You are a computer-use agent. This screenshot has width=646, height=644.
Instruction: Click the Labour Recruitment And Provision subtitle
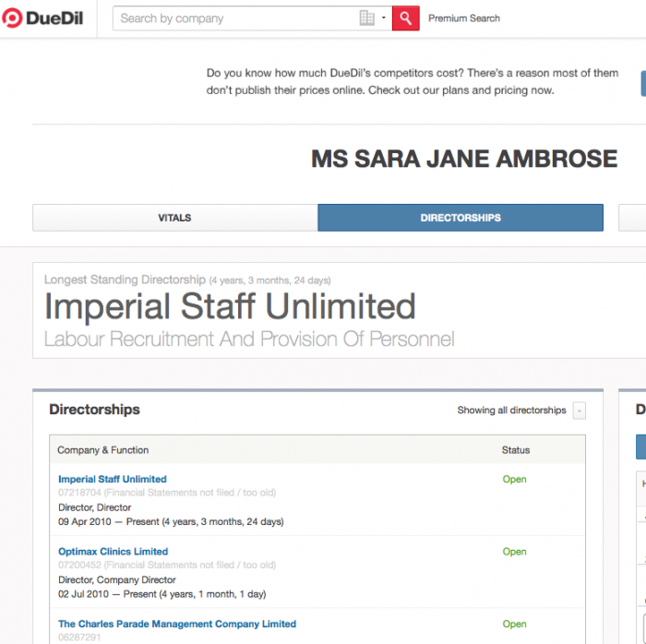coord(249,340)
